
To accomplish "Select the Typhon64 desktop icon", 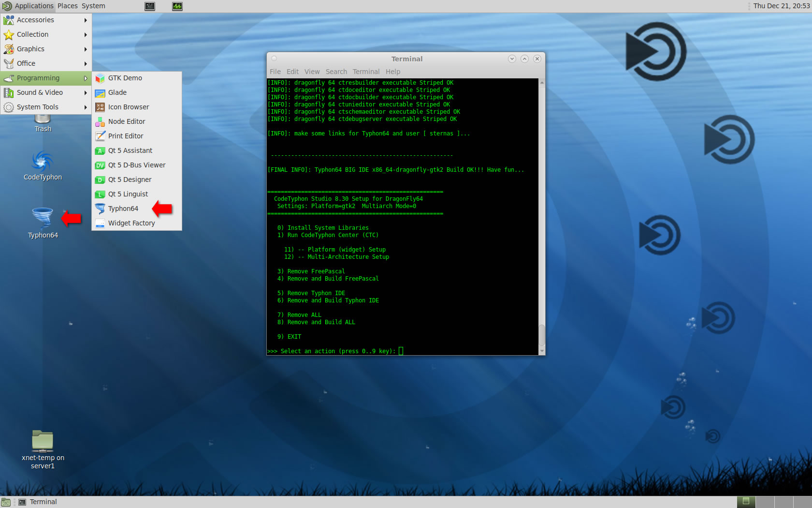I will [x=43, y=218].
